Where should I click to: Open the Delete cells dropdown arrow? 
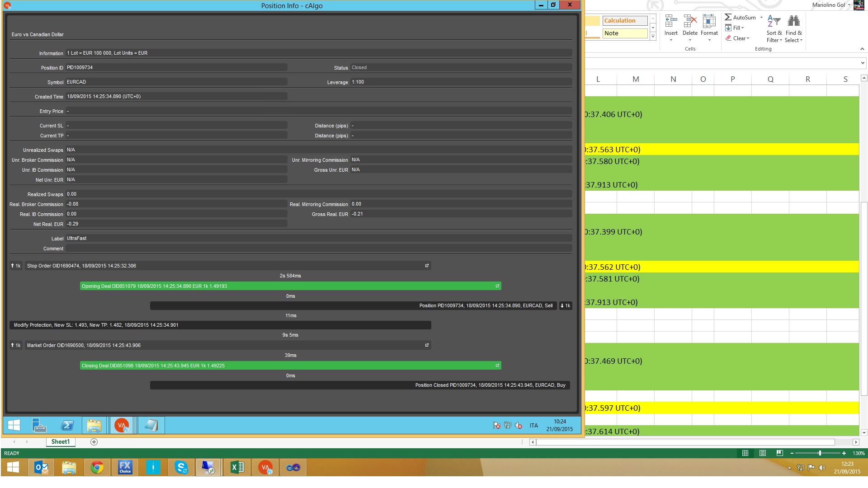click(690, 40)
